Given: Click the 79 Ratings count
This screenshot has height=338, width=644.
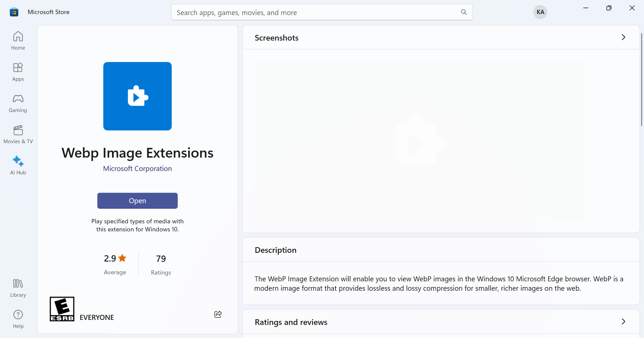Looking at the screenshot, I should pyautogui.click(x=161, y=264).
